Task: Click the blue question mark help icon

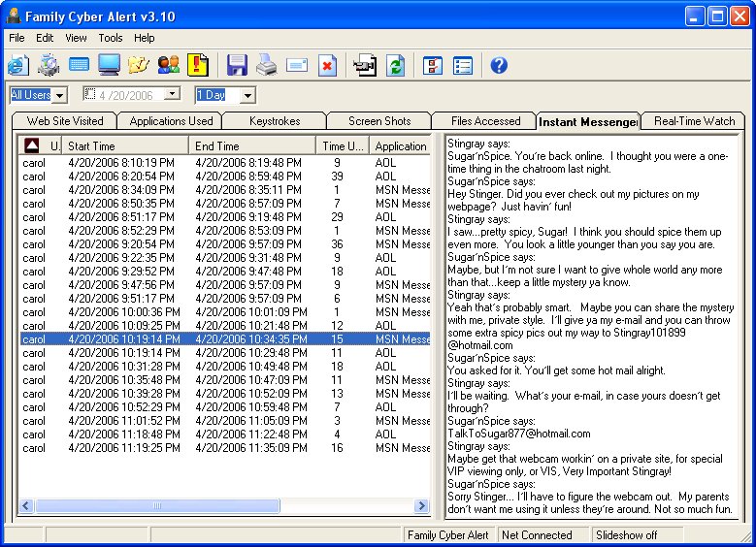Action: coord(499,65)
